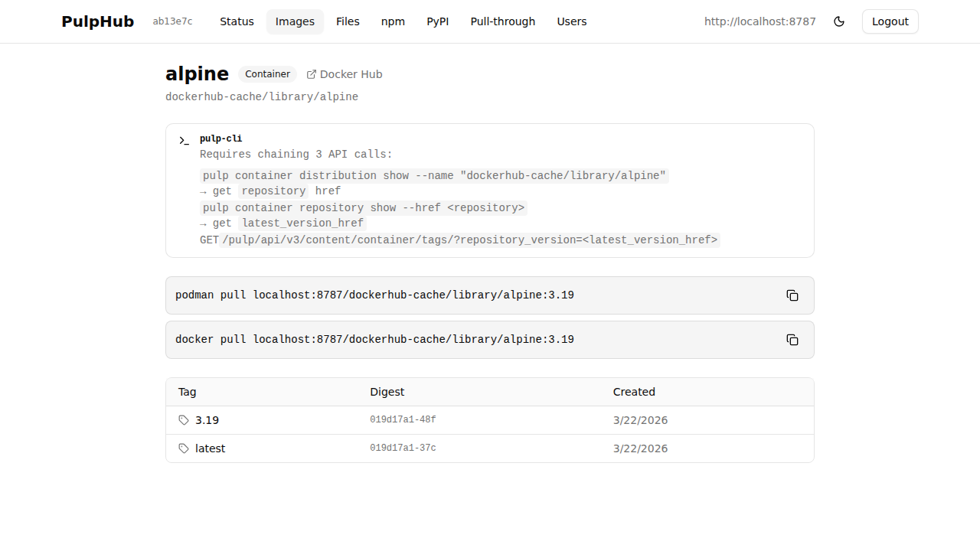Click the Container badge next to alpine
The height and width of the screenshot is (551, 980).
(x=267, y=74)
